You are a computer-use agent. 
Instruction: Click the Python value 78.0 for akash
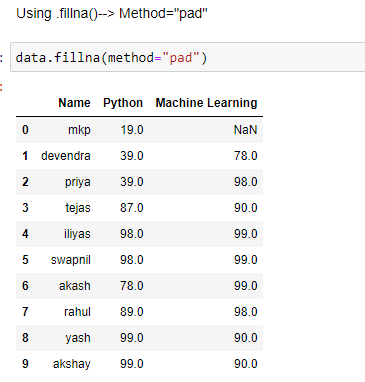click(x=132, y=286)
